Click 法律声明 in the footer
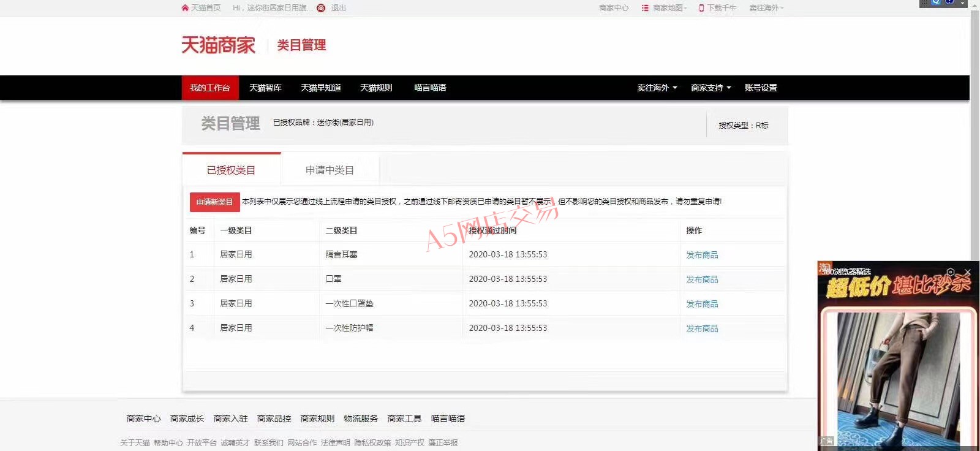980x451 pixels. pyautogui.click(x=336, y=442)
